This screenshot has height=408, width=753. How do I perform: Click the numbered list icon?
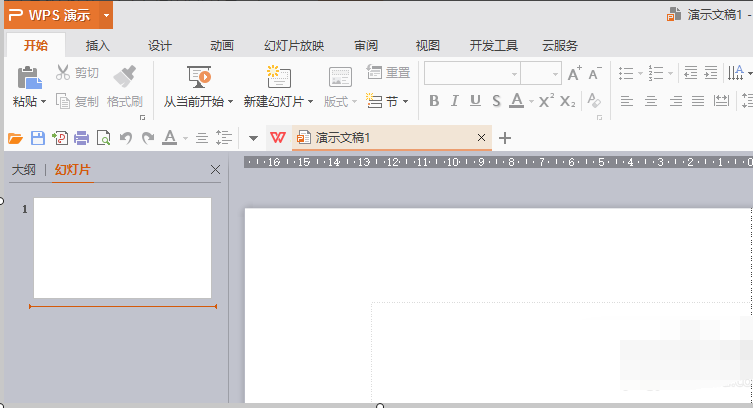pos(656,73)
